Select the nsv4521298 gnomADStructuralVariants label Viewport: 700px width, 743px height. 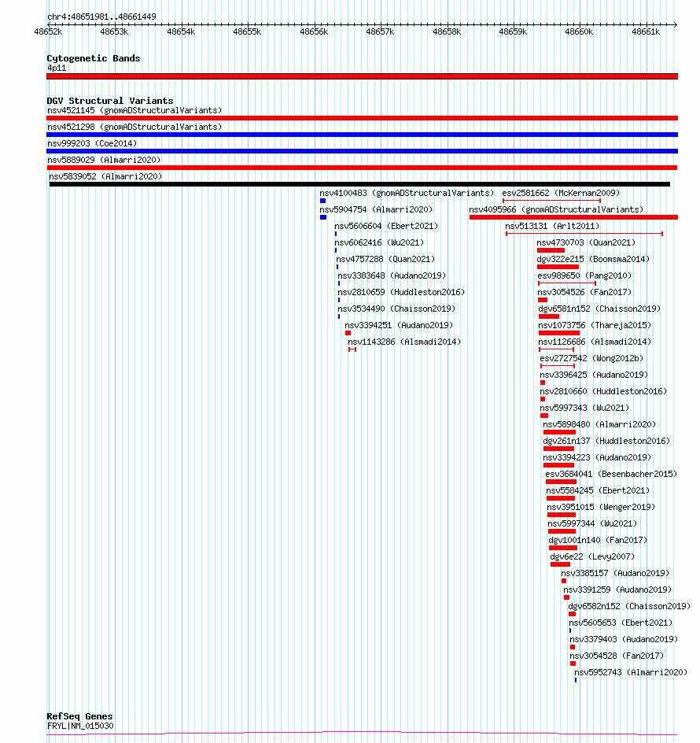pyautogui.click(x=134, y=127)
